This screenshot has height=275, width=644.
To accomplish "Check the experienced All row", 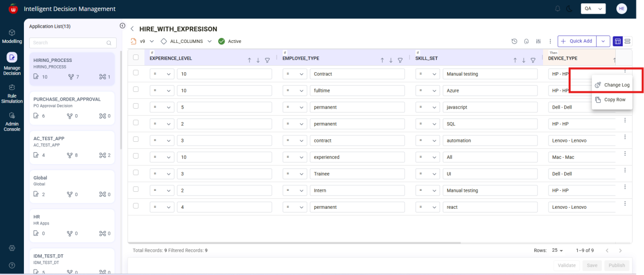I will click(x=136, y=156).
